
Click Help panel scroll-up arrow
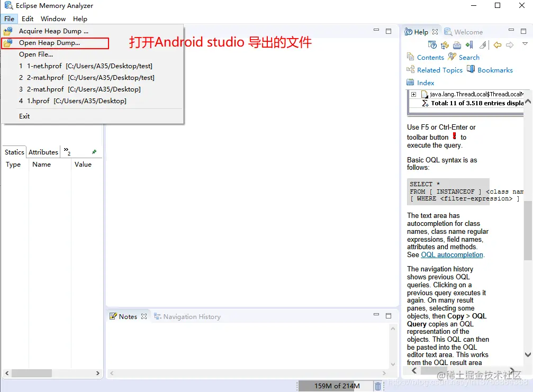(x=528, y=101)
